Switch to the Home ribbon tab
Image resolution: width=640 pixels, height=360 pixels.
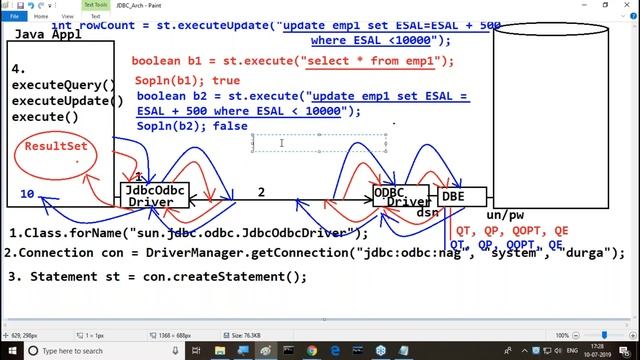tap(41, 16)
